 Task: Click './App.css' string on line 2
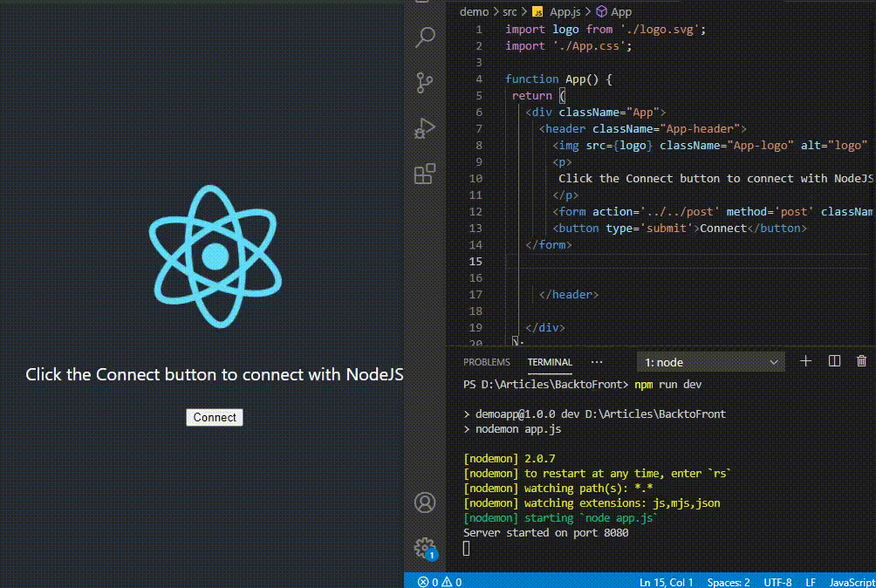click(589, 45)
